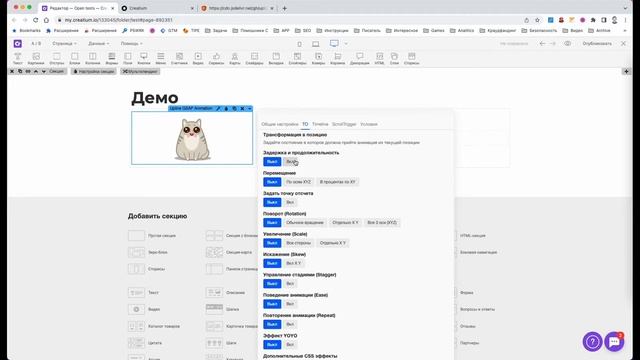
Task: Set Увеличение (Scale) to Все стороны
Action: click(x=298, y=243)
